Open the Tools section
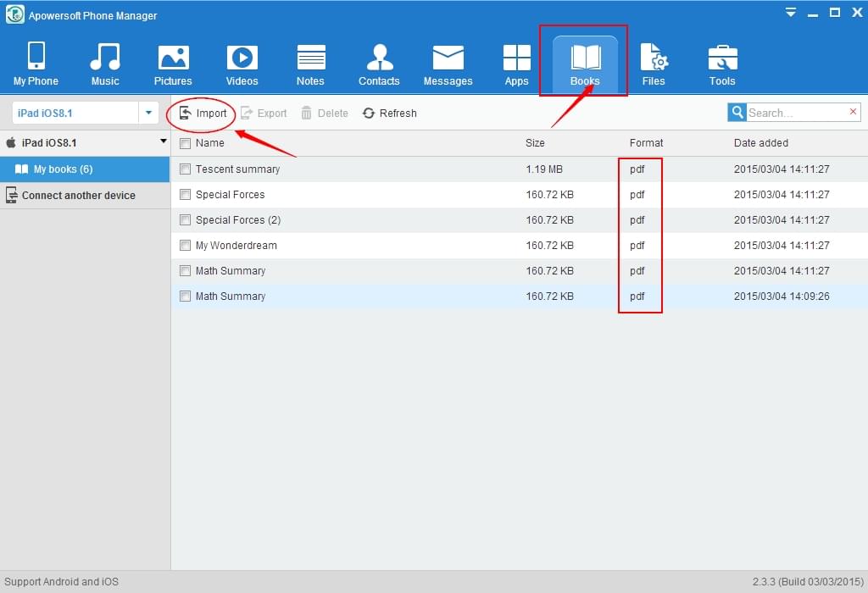This screenshot has width=868, height=593. (722, 63)
